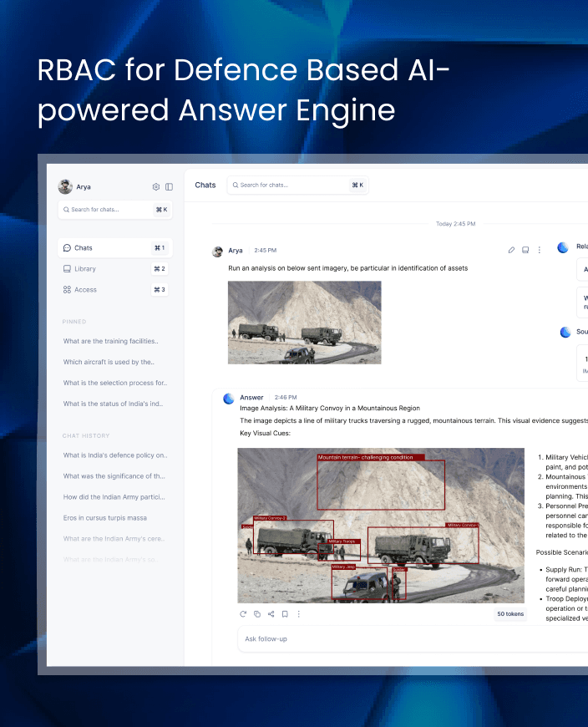Save Arya's message to library icon
The width and height of the screenshot is (588, 727).
[x=525, y=251]
